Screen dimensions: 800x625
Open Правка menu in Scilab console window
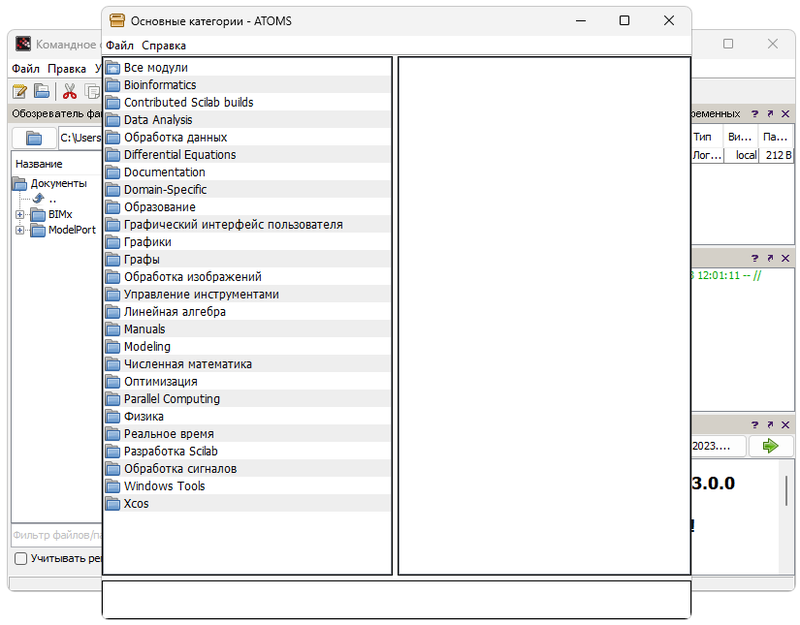click(x=67, y=68)
